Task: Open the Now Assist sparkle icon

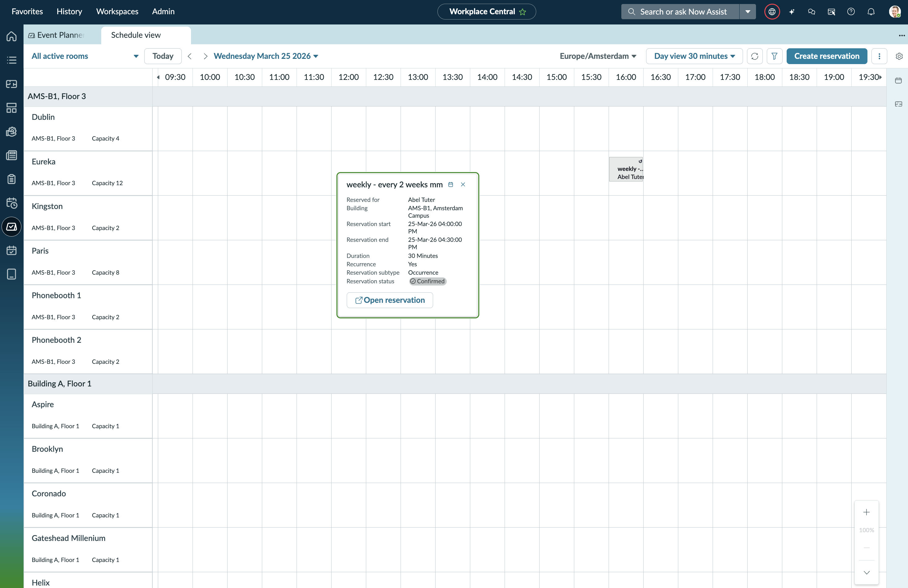Action: [x=792, y=12]
